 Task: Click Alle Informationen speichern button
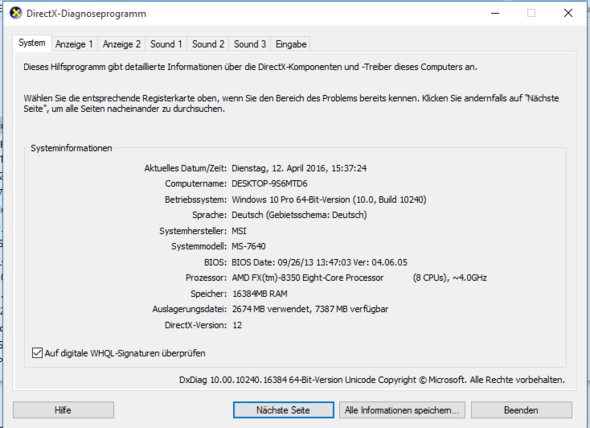click(x=402, y=410)
